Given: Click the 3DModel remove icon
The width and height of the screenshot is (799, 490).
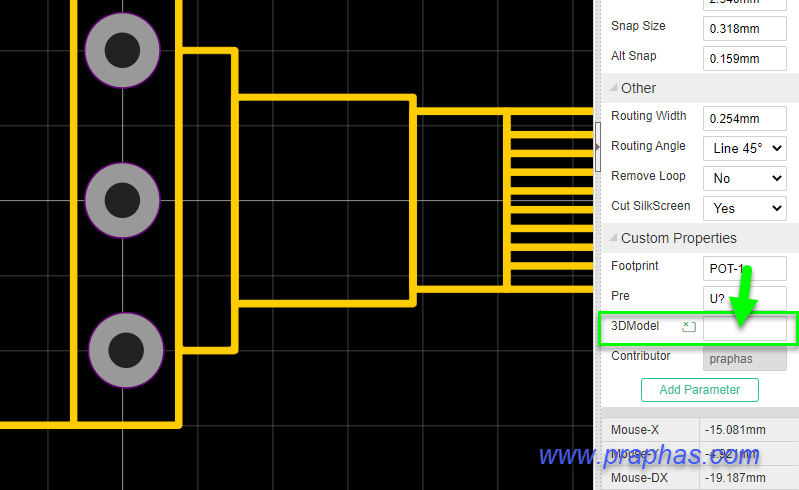Looking at the screenshot, I should coord(688,326).
